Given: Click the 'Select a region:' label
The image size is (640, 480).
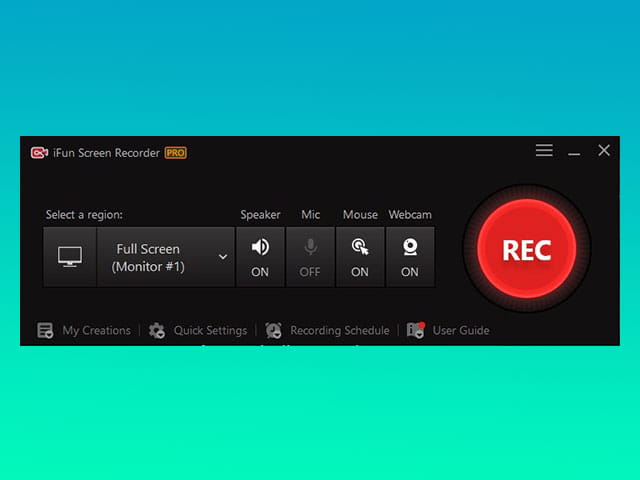Looking at the screenshot, I should [84, 215].
